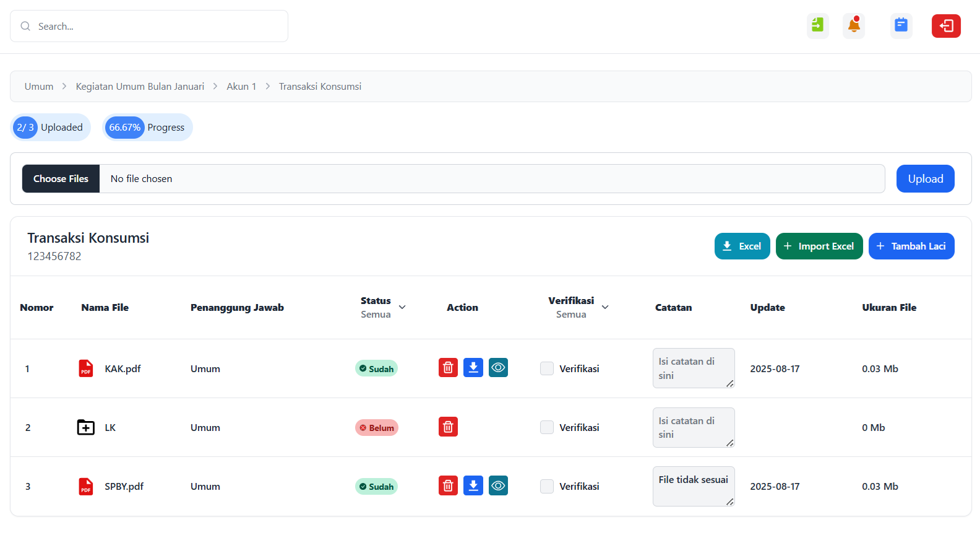980x535 pixels.
Task: Click the Ukuran File column header
Action: [x=889, y=307]
